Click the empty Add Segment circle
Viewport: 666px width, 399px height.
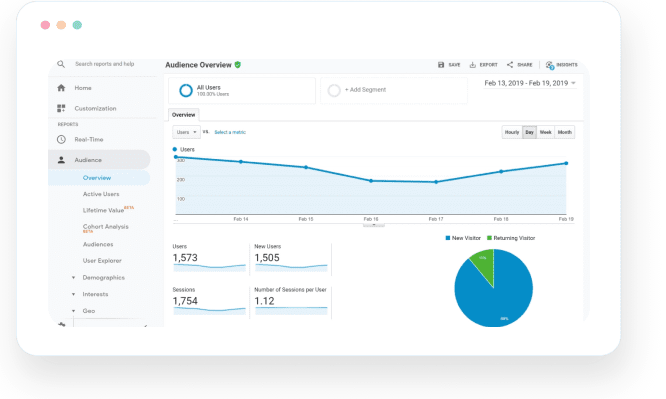click(x=334, y=91)
